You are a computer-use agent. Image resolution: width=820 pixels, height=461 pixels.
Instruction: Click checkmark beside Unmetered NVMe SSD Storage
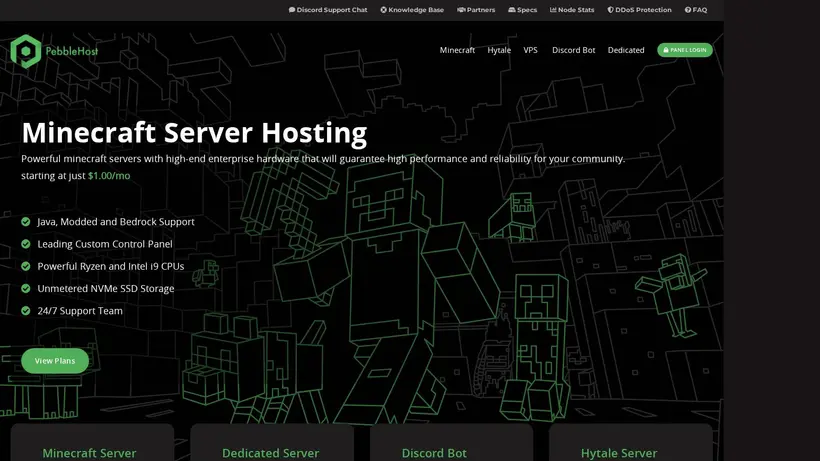(x=26, y=289)
